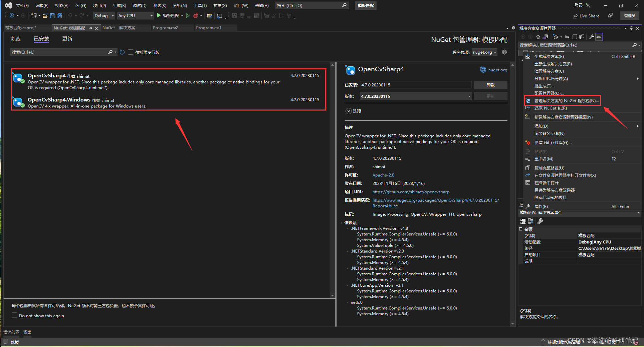This screenshot has width=644, height=347.
Task: Open the version 4.7.0.20230115 dropdown
Action: pos(416,96)
